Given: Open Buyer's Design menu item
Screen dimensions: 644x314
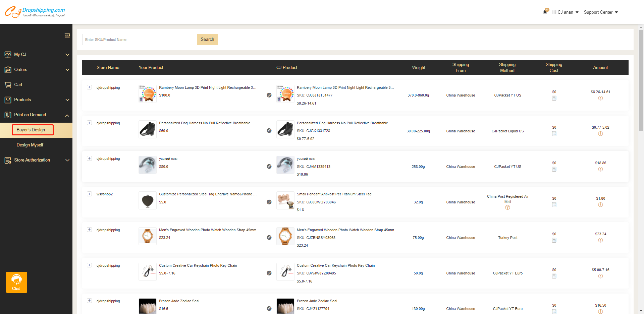Looking at the screenshot, I should coord(31,130).
